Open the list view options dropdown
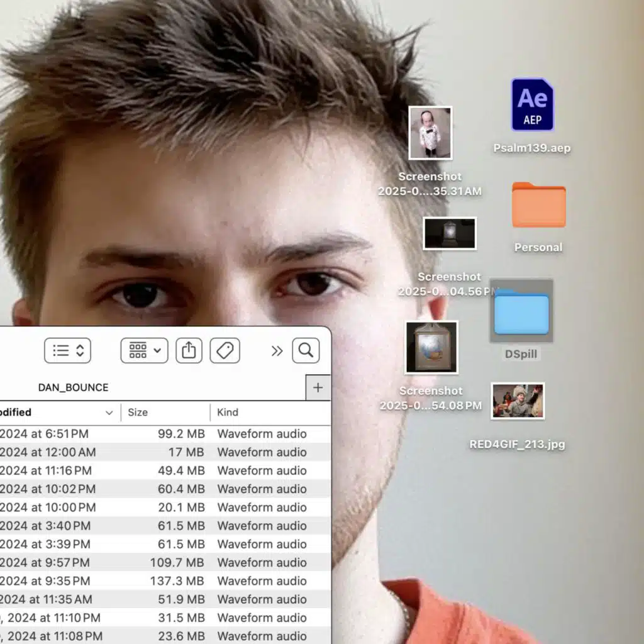Screen dimensions: 644x644 [68, 351]
